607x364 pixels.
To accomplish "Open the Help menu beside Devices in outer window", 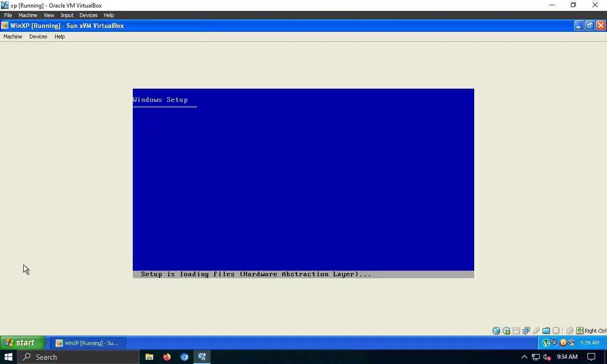I will point(109,15).
